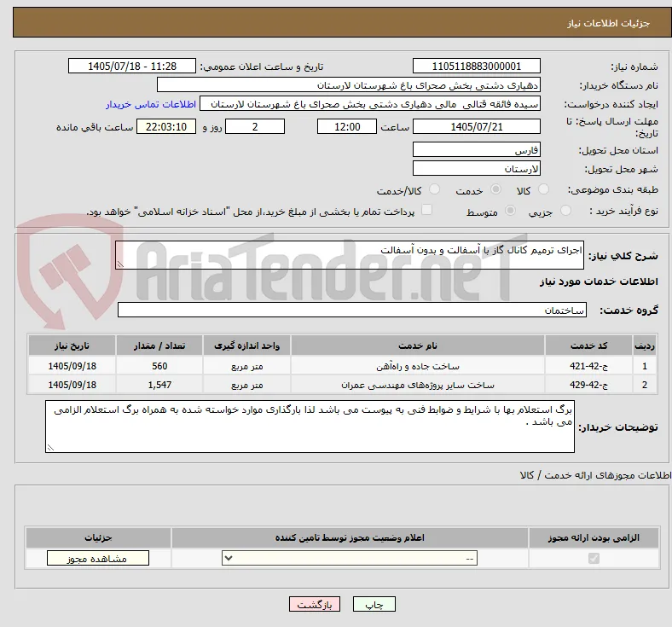The width and height of the screenshot is (672, 627).
Task: Select the جزیی purchase type radio
Action: [565, 211]
